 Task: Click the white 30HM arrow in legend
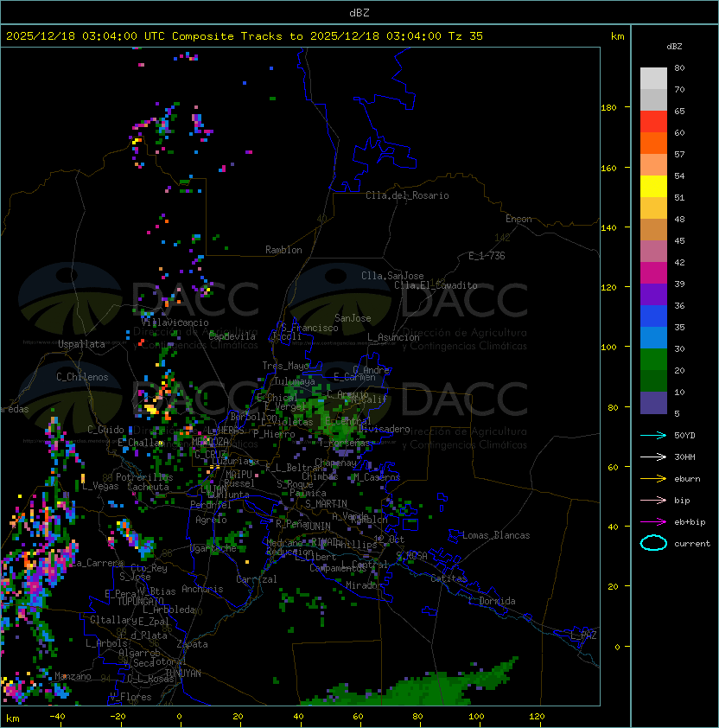[653, 457]
